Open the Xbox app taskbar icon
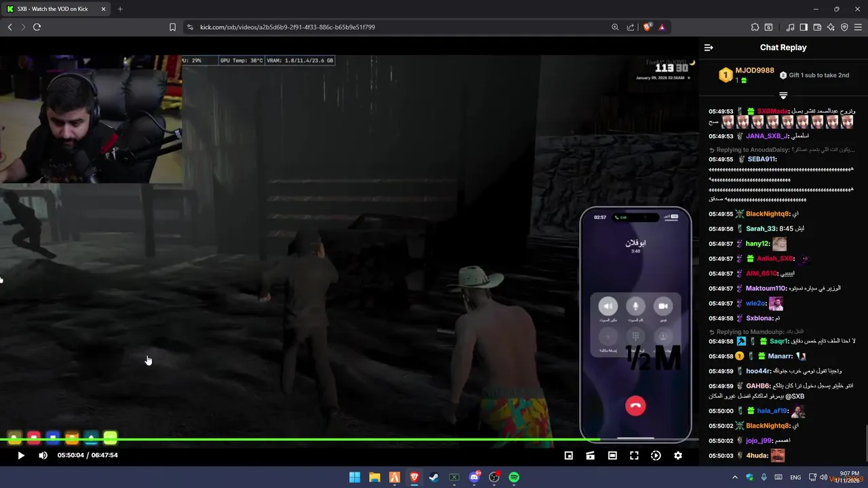This screenshot has width=868, height=488. 454,477
